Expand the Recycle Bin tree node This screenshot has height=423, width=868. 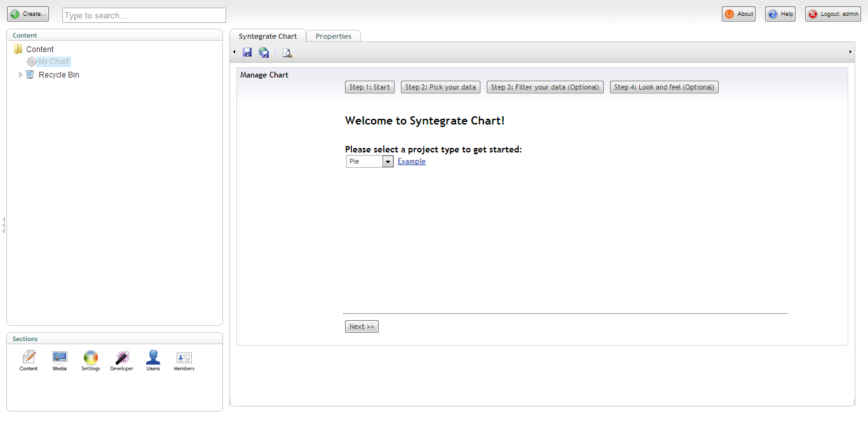pyautogui.click(x=20, y=75)
